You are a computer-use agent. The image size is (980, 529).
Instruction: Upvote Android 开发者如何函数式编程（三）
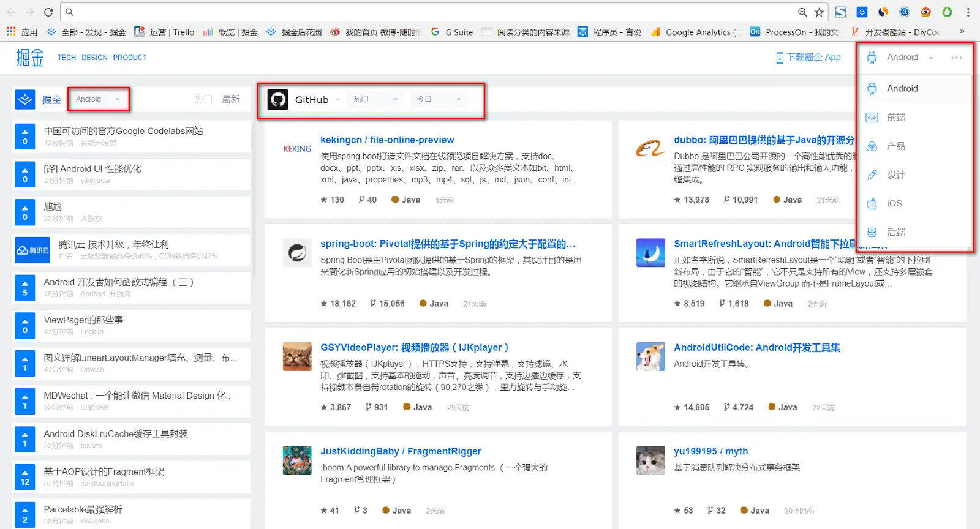pos(25,288)
